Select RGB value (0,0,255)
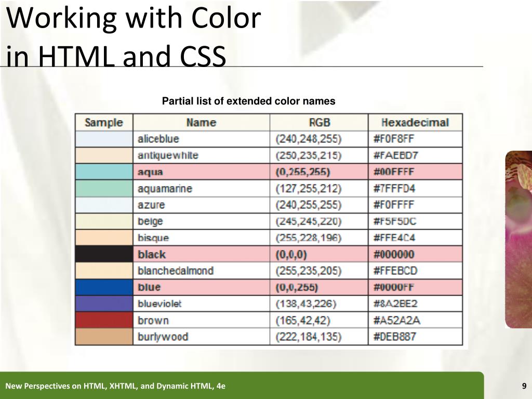The height and width of the screenshot is (399, 532). (297, 287)
